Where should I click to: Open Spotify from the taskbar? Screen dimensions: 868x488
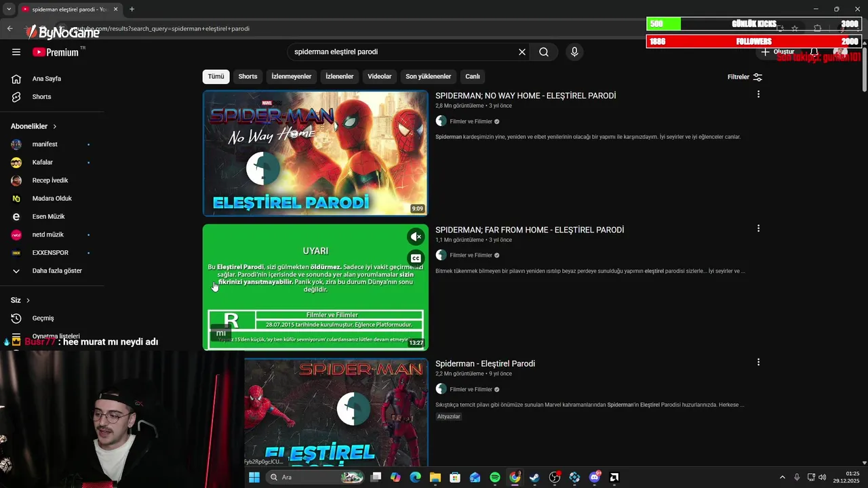tap(495, 477)
